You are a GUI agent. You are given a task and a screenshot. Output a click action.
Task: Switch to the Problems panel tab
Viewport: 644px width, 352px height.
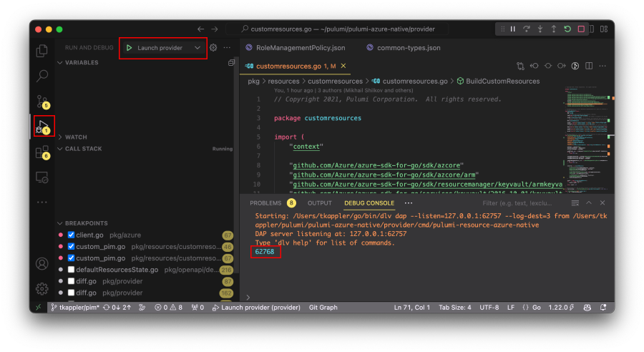[x=265, y=203]
